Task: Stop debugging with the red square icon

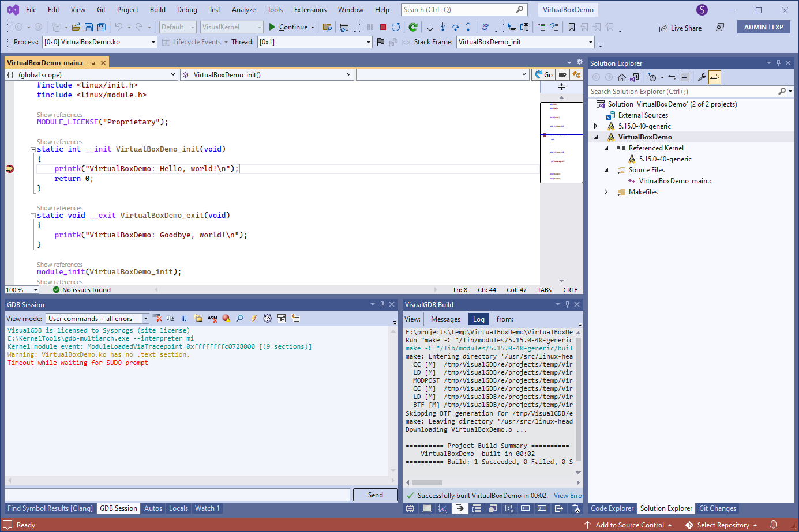Action: (382, 27)
